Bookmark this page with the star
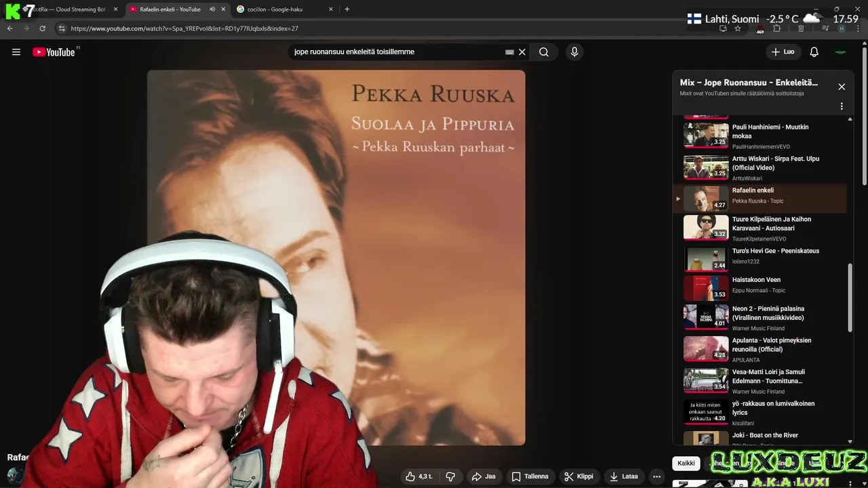The width and height of the screenshot is (868, 488). [x=738, y=28]
